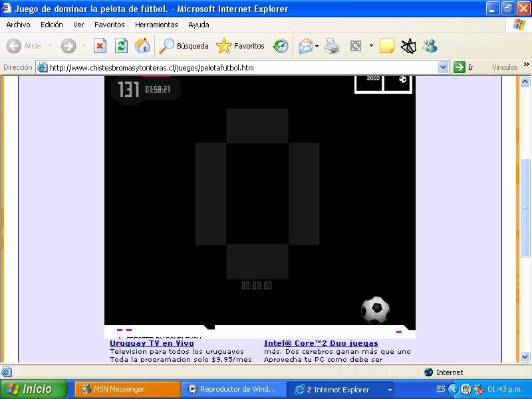The image size is (532, 399).
Task: Expand the Back button history dropdown
Action: 51,47
